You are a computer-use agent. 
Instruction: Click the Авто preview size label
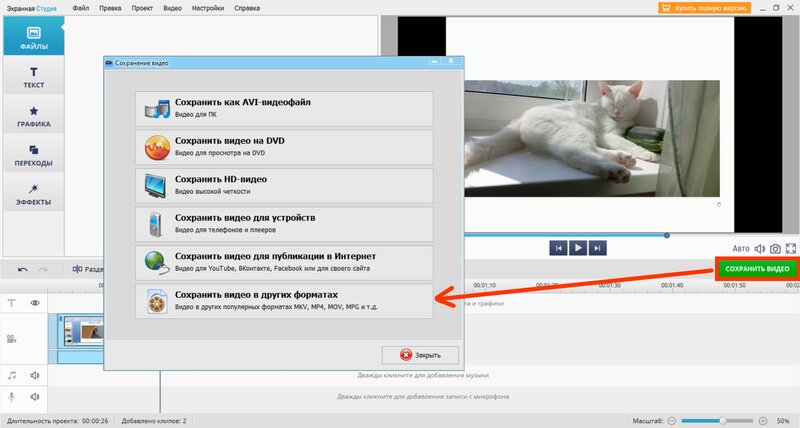(741, 248)
